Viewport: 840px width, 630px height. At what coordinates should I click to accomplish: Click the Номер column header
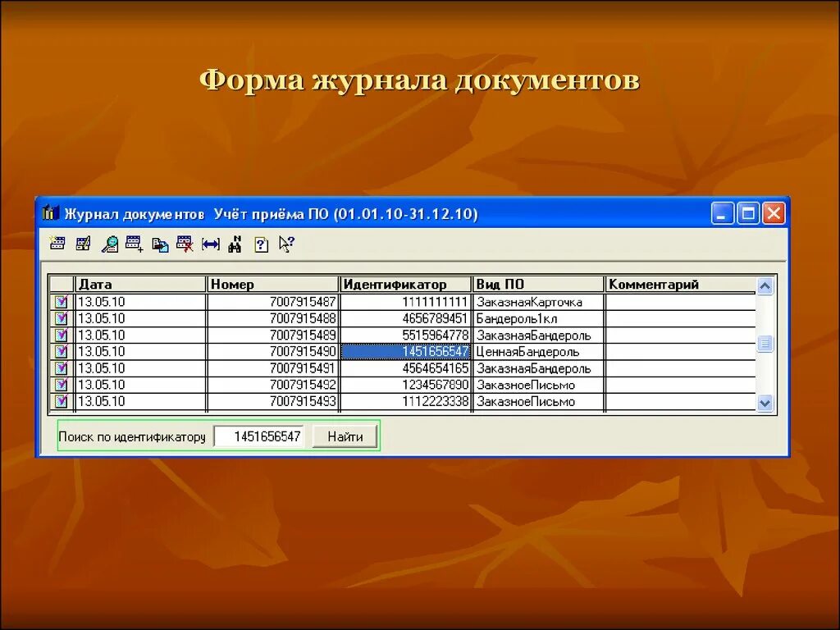pyautogui.click(x=272, y=284)
